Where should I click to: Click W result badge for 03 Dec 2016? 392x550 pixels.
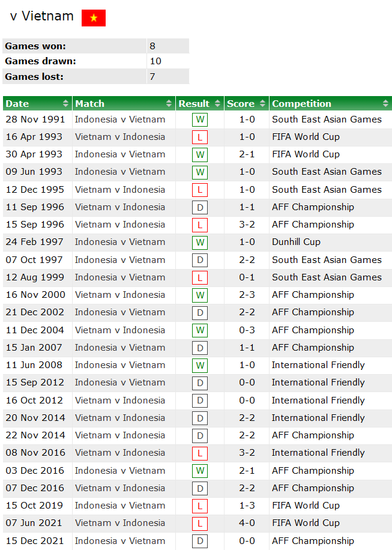(x=200, y=471)
